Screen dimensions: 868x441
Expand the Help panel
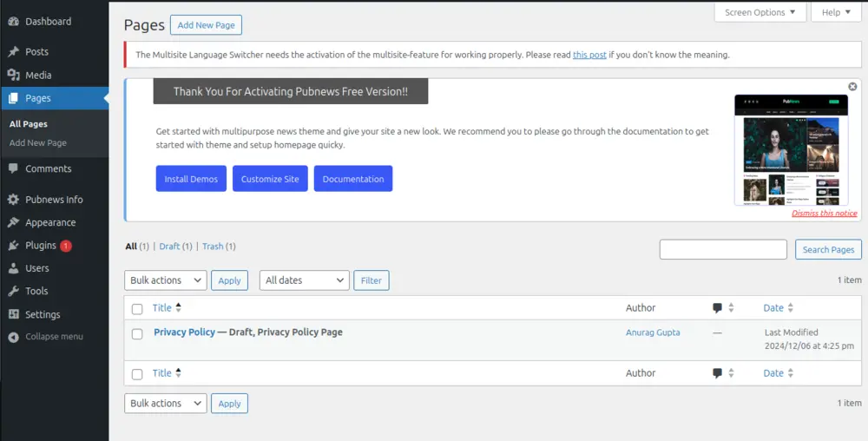click(x=836, y=12)
